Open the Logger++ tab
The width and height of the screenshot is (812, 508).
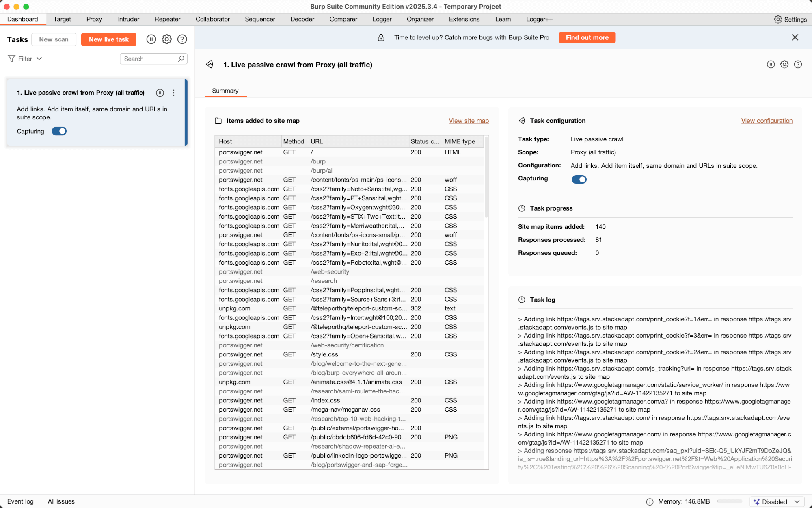[x=539, y=19]
